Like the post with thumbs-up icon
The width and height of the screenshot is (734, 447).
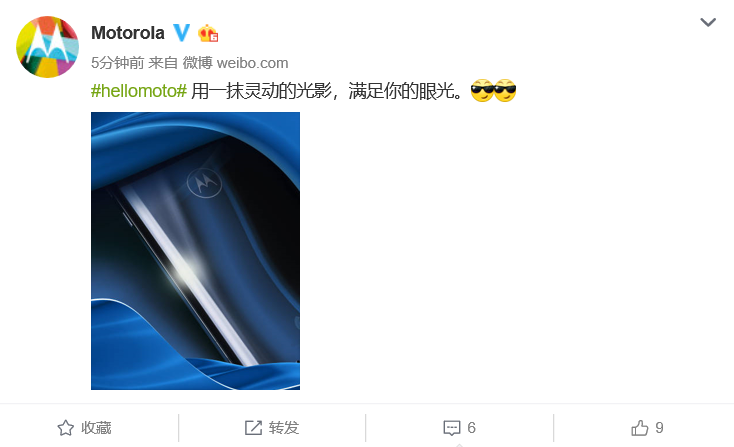coord(639,428)
